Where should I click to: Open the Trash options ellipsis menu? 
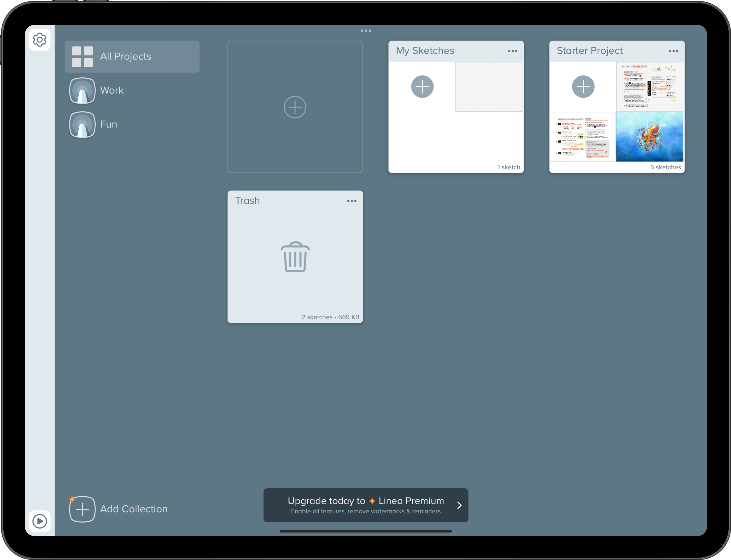pyautogui.click(x=351, y=201)
